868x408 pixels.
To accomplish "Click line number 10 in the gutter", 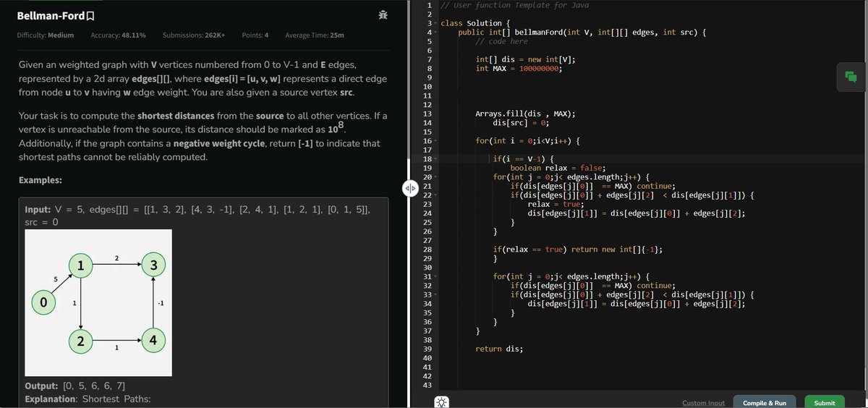I will [427, 87].
